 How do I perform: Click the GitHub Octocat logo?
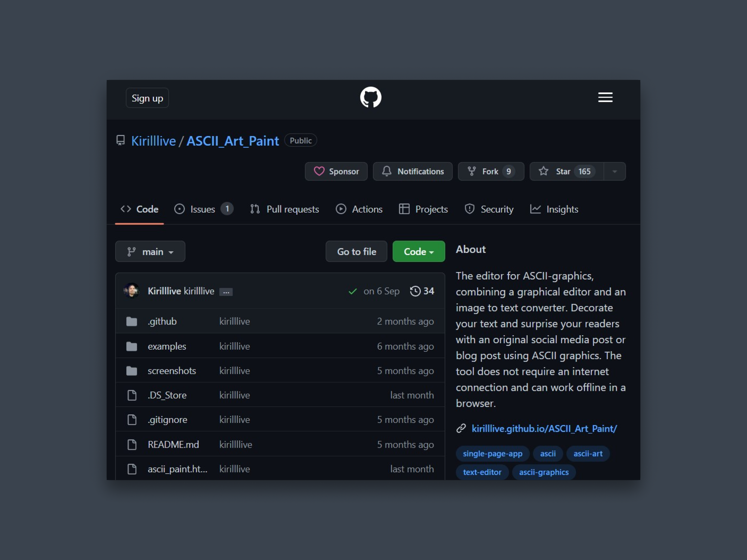pos(371,98)
